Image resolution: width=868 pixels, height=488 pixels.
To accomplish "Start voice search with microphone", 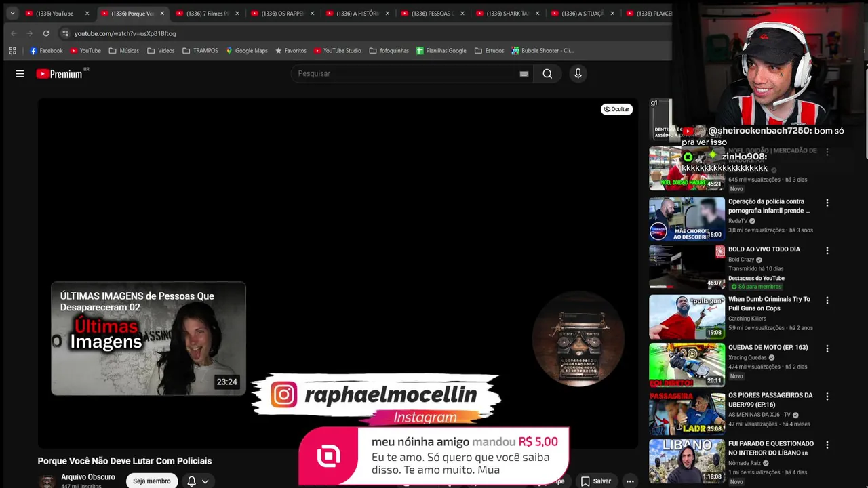I will click(x=578, y=74).
